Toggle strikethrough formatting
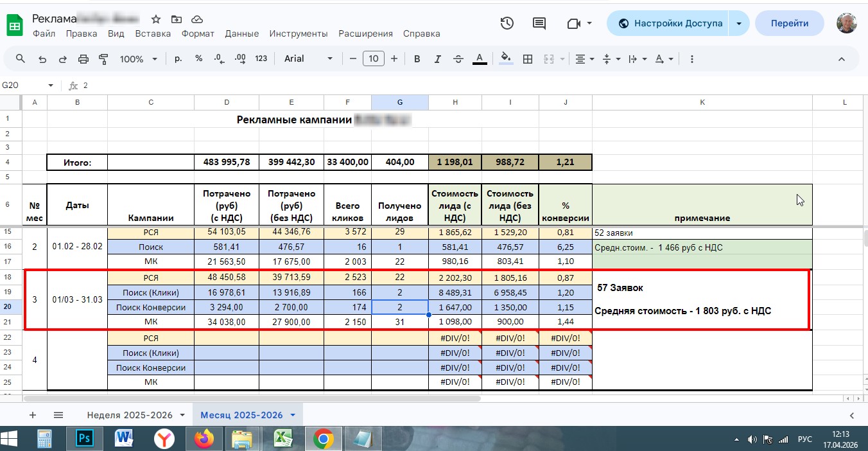Screen dimensions: 868x451 (x=458, y=59)
